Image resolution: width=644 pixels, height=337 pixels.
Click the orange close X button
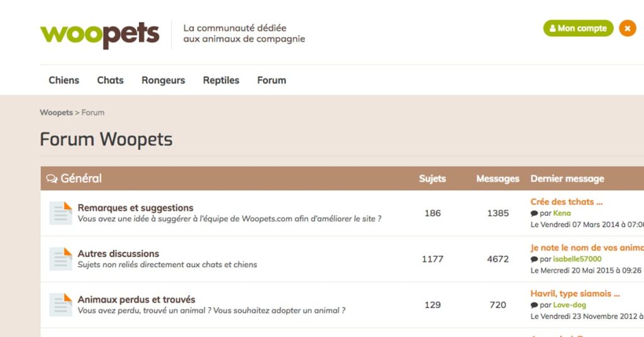pos(627,28)
